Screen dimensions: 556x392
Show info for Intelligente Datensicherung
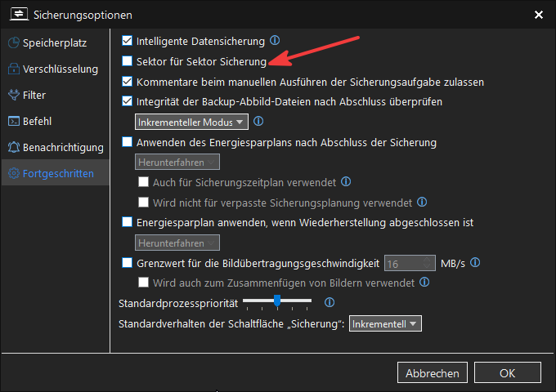tap(275, 40)
